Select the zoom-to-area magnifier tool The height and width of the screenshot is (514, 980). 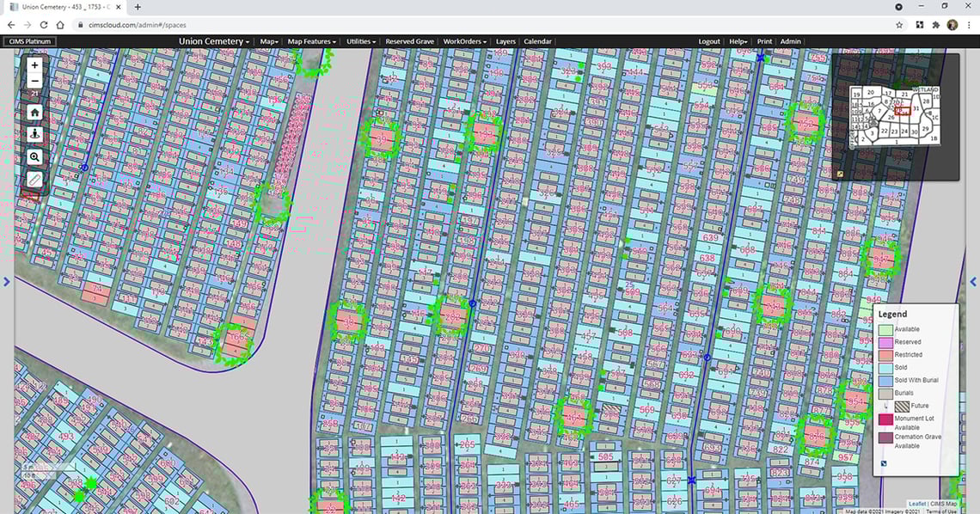click(x=34, y=157)
